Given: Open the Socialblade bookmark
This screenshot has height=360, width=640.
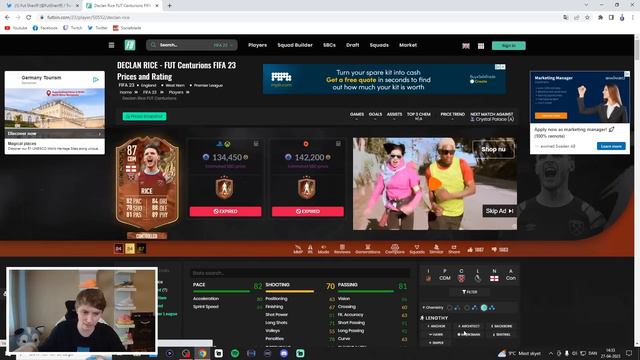Looking at the screenshot, I should (x=127, y=28).
